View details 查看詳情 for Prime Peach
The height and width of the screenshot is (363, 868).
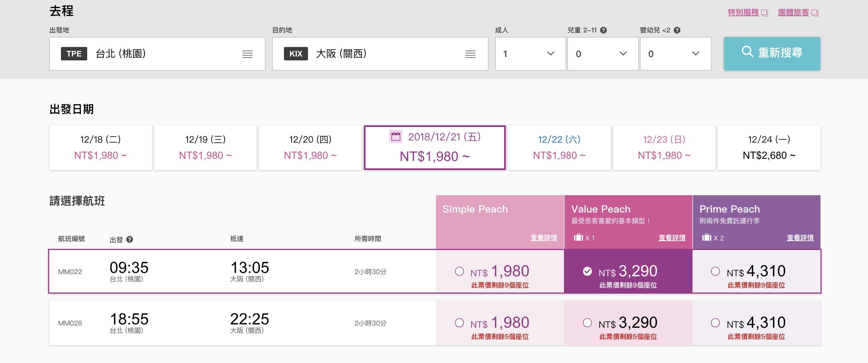click(800, 238)
